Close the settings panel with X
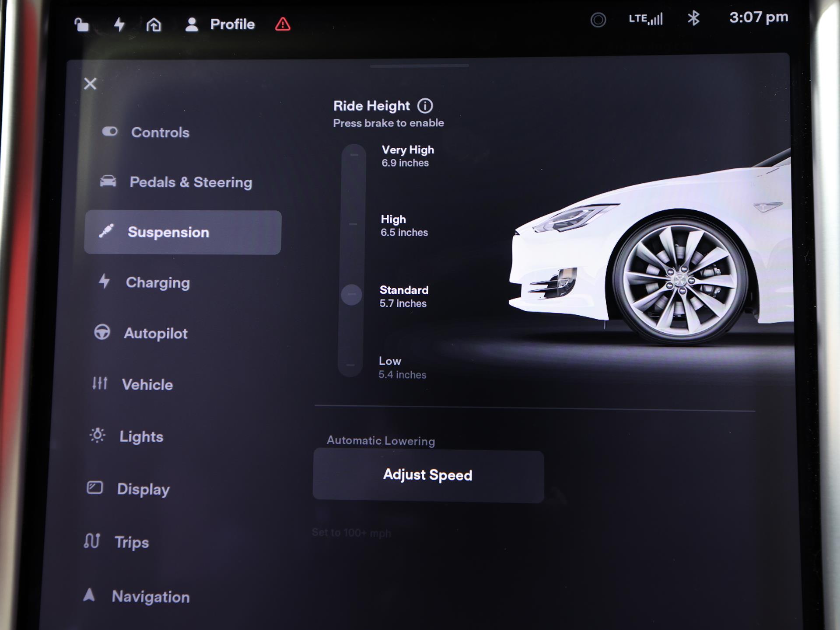 (x=90, y=84)
